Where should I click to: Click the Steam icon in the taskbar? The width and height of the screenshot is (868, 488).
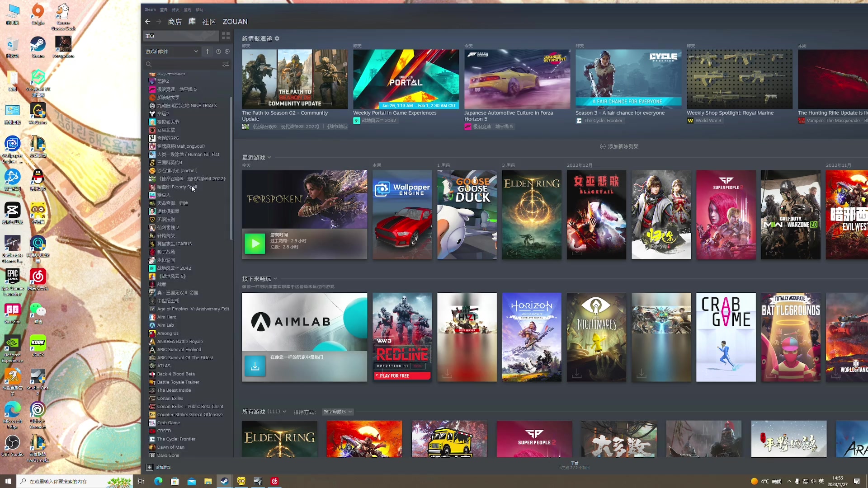pyautogui.click(x=224, y=481)
